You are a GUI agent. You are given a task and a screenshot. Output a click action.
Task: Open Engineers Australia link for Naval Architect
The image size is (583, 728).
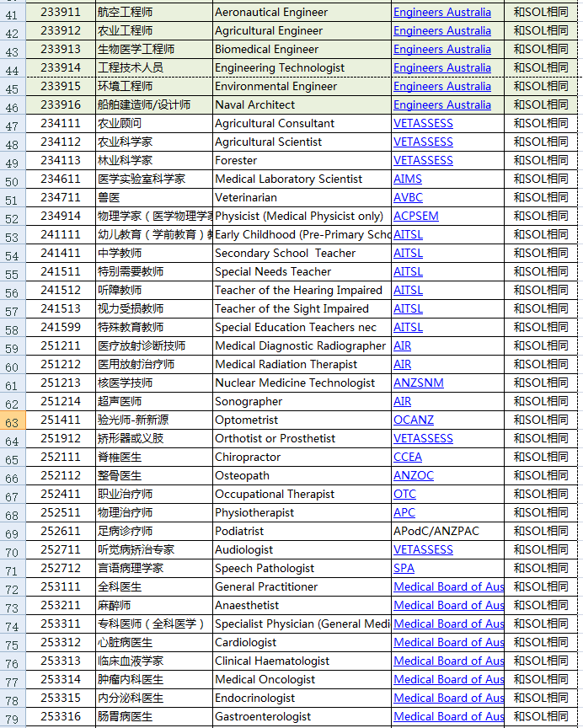[442, 105]
